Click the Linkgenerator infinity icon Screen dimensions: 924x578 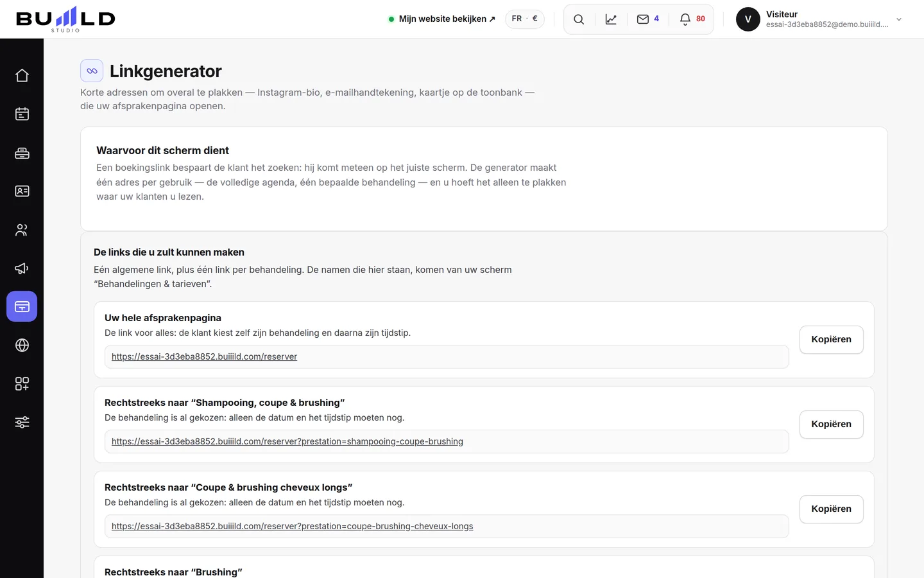92,71
